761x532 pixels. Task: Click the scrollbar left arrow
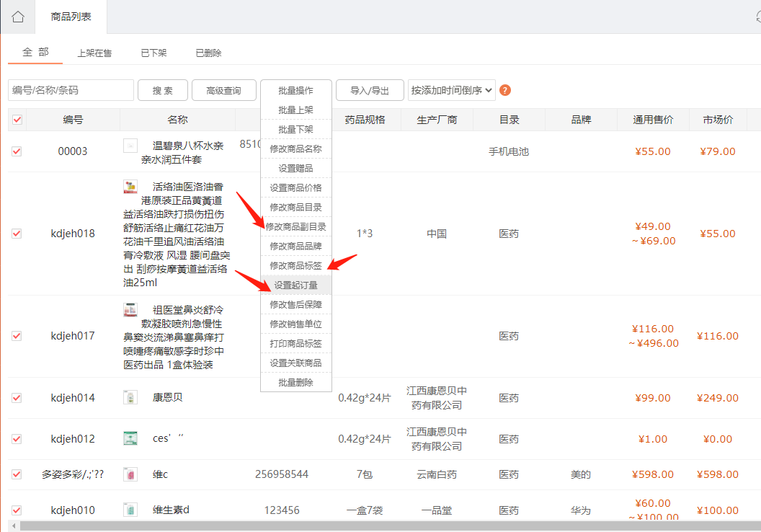[14, 526]
